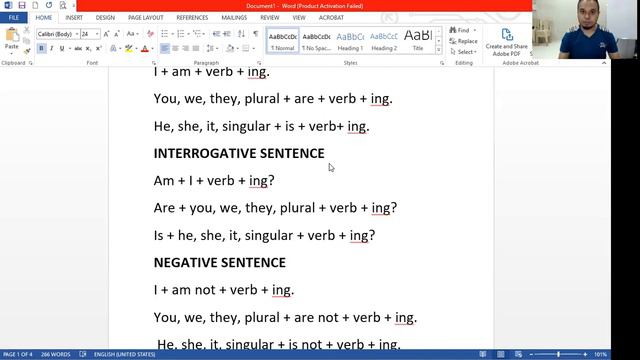Open the font name dropdown Calibri (Body)
Image resolution: width=640 pixels, height=360 pixels.
tap(77, 34)
